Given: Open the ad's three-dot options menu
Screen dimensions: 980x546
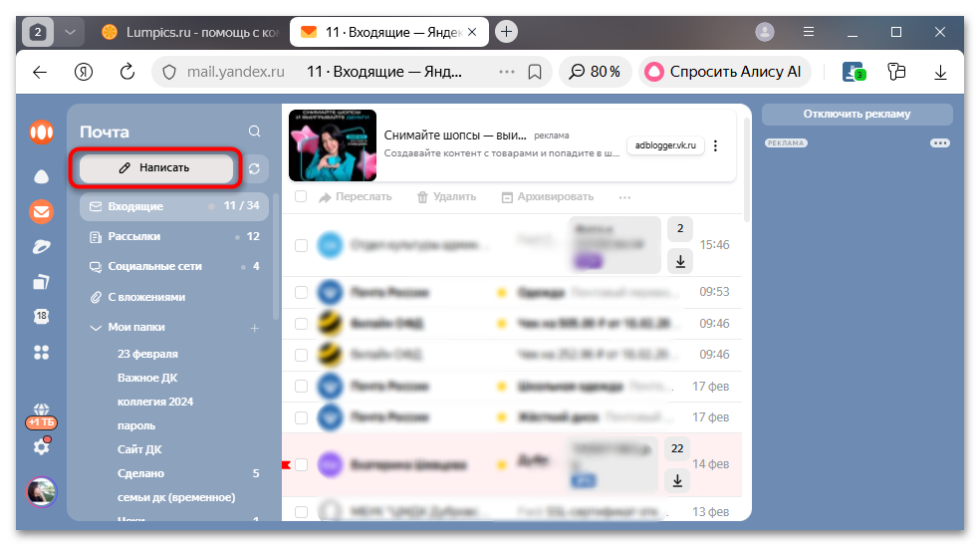Looking at the screenshot, I should pos(715,145).
